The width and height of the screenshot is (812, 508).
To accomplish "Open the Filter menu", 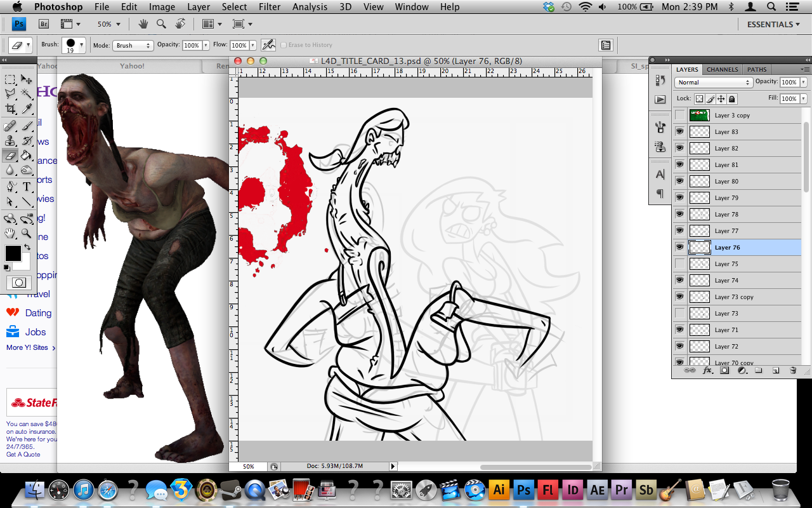I will point(270,7).
